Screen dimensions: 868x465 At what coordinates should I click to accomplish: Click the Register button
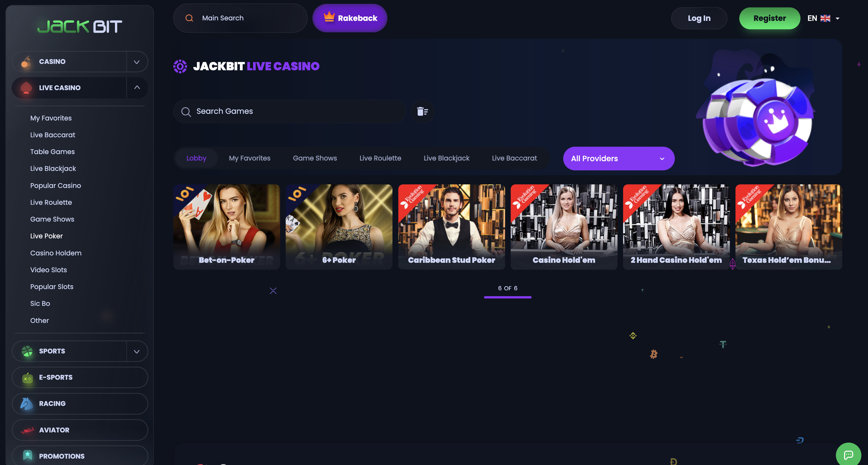pyautogui.click(x=770, y=18)
